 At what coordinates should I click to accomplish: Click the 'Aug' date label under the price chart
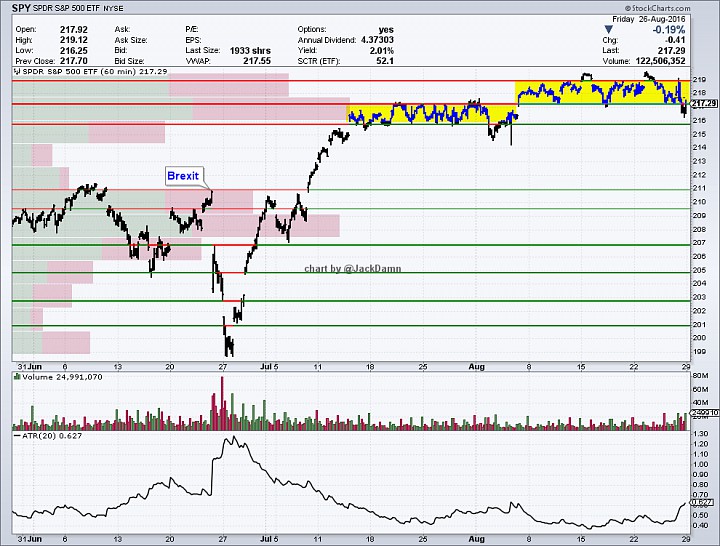click(477, 366)
